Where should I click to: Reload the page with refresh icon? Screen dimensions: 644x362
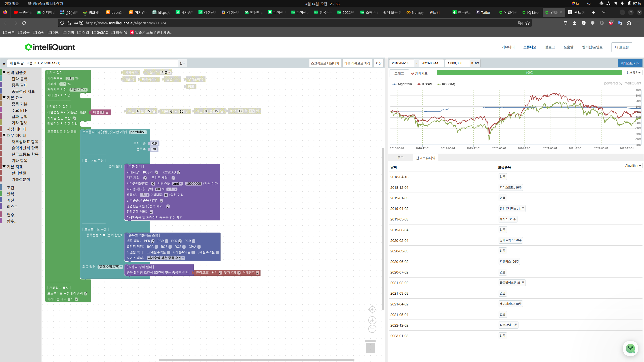(x=24, y=23)
